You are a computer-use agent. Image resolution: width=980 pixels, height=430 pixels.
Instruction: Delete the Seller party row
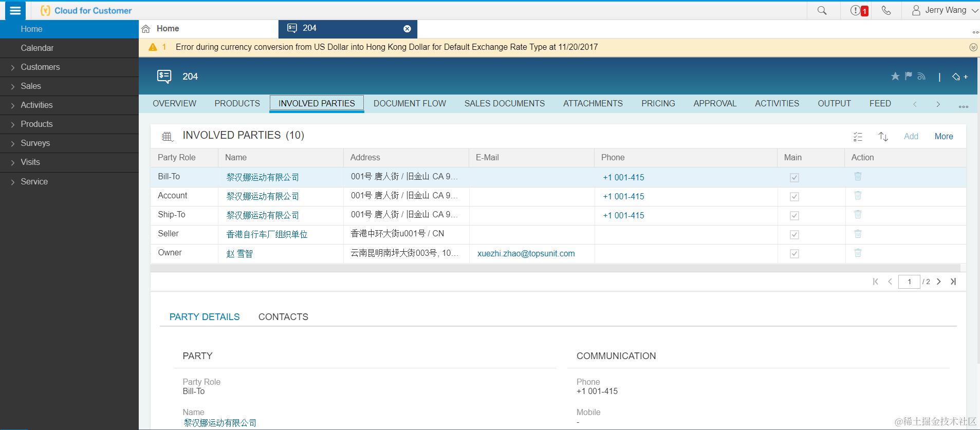coord(858,234)
